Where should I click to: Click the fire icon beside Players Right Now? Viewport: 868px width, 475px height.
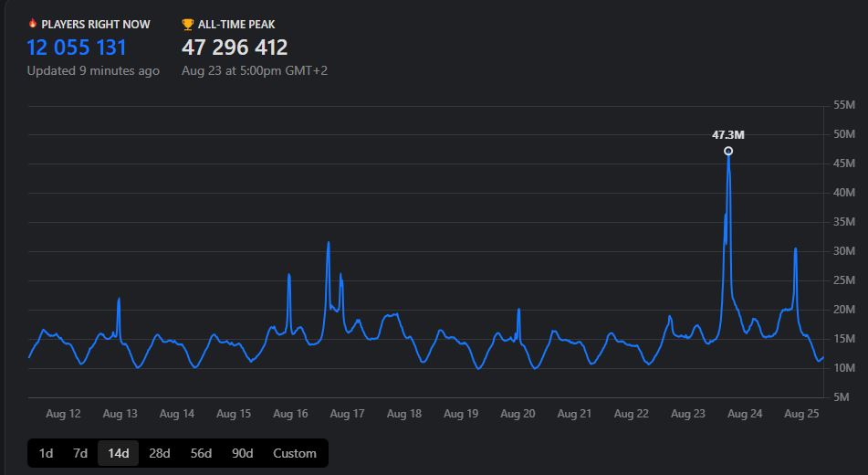tap(34, 24)
